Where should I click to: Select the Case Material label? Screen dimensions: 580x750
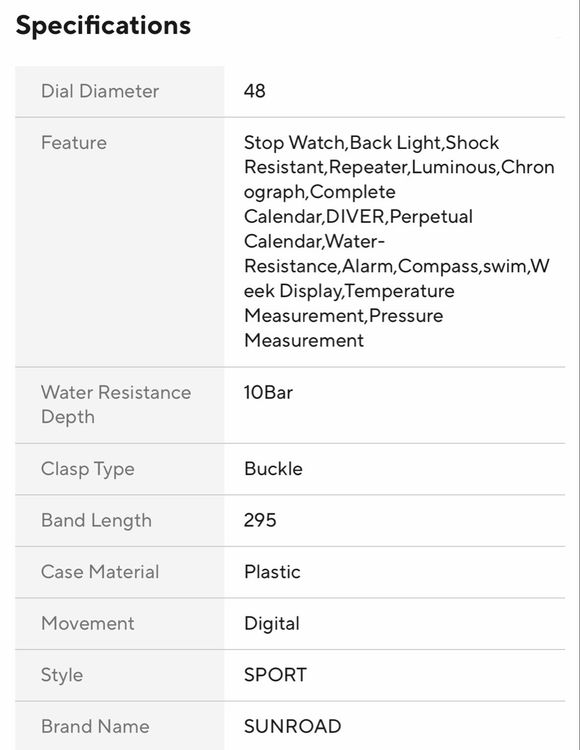(x=100, y=572)
